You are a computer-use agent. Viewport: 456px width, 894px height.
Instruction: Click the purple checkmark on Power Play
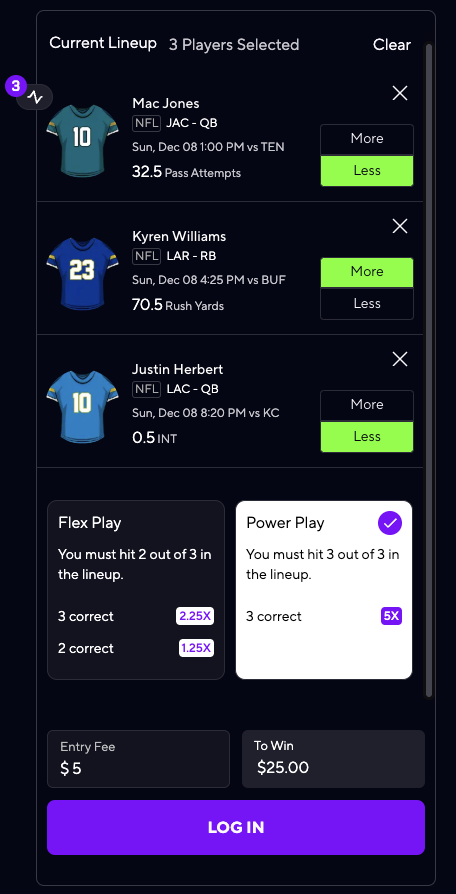coord(390,523)
